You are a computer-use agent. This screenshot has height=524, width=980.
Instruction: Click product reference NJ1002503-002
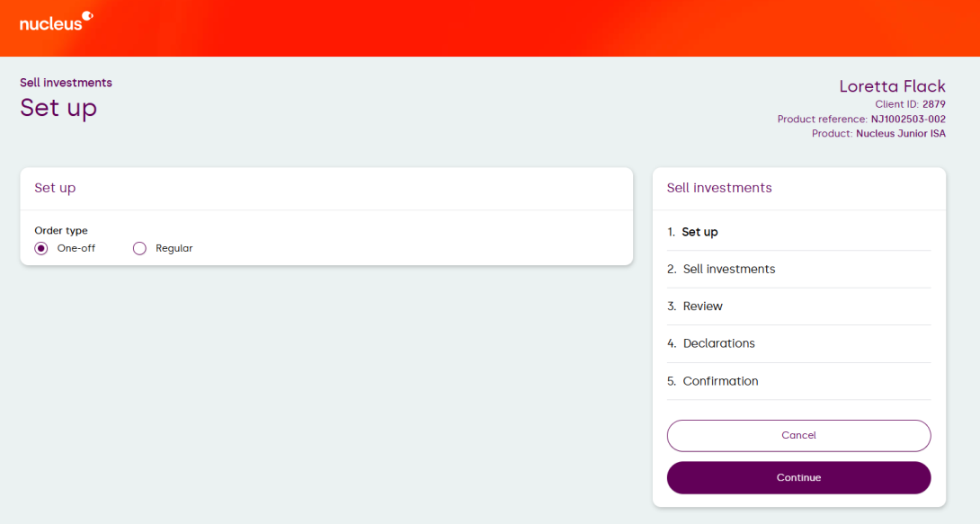tap(908, 119)
